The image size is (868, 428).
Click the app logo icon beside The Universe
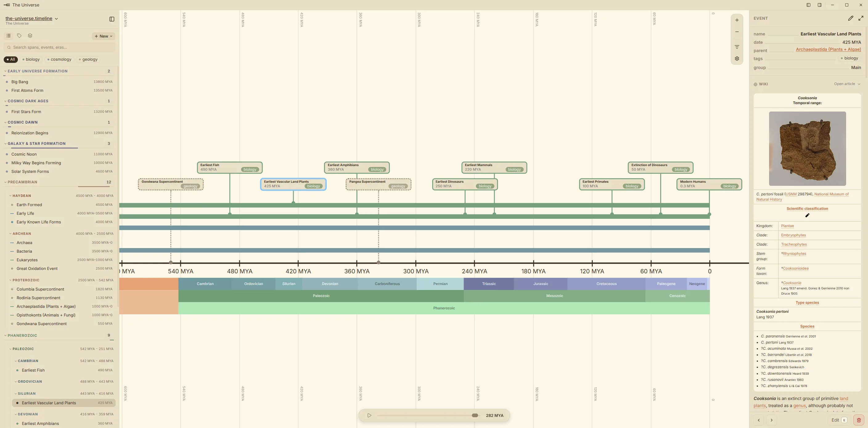point(6,5)
